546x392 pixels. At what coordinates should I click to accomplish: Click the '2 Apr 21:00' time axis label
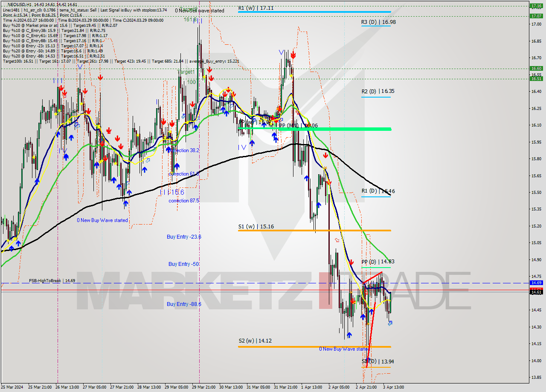coord(366,387)
